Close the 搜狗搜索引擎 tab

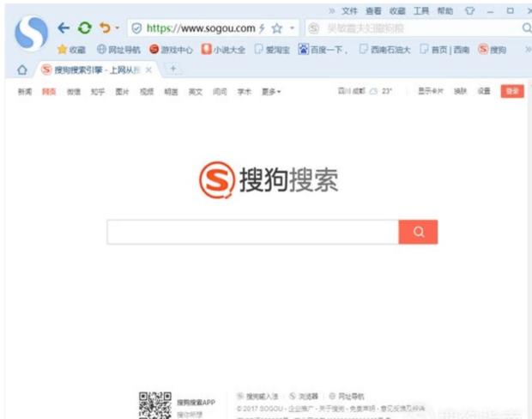click(x=148, y=70)
